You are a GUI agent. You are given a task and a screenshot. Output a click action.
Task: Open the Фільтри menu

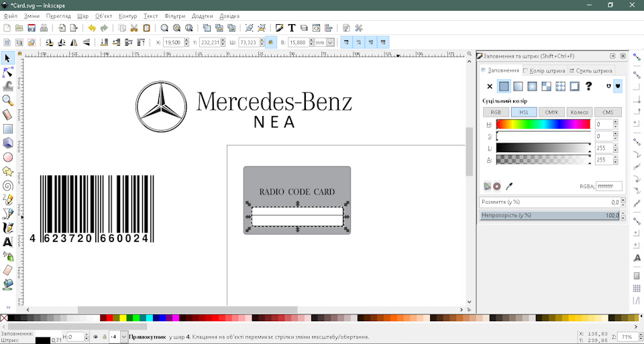pos(174,16)
